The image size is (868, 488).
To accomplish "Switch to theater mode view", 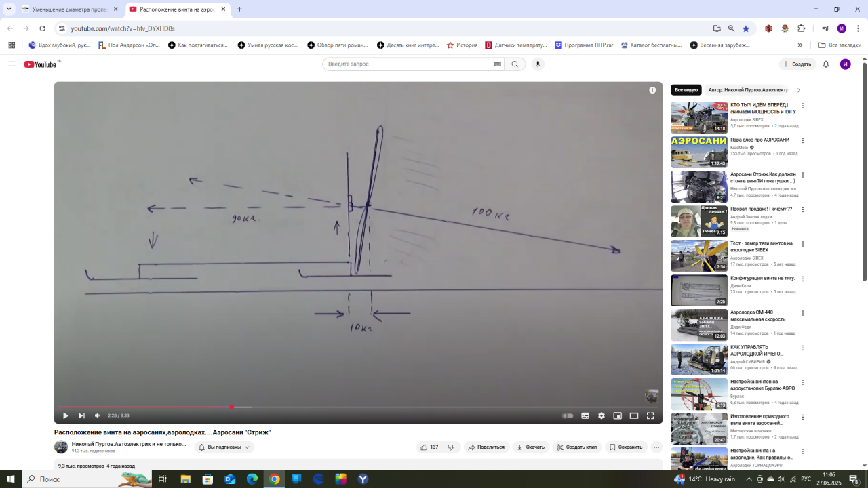I will coord(633,415).
